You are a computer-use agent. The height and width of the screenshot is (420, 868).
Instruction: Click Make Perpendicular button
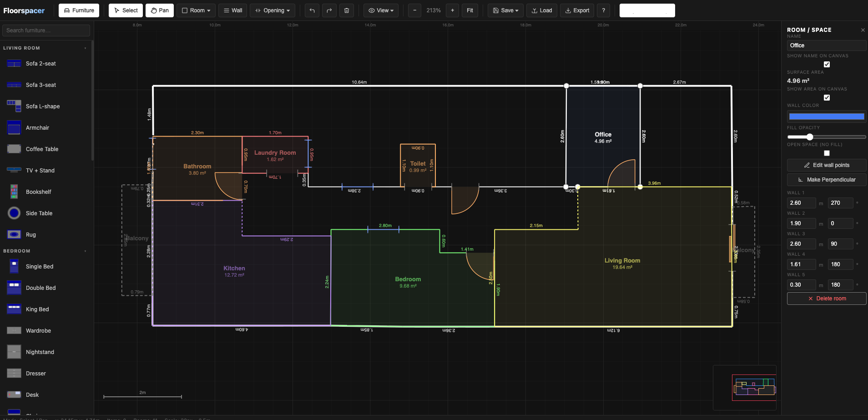[827, 180]
